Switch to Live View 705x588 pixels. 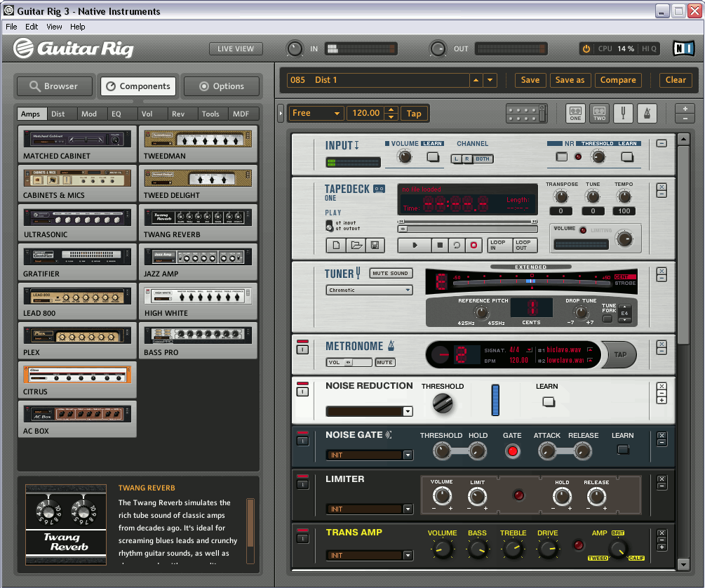click(x=236, y=48)
